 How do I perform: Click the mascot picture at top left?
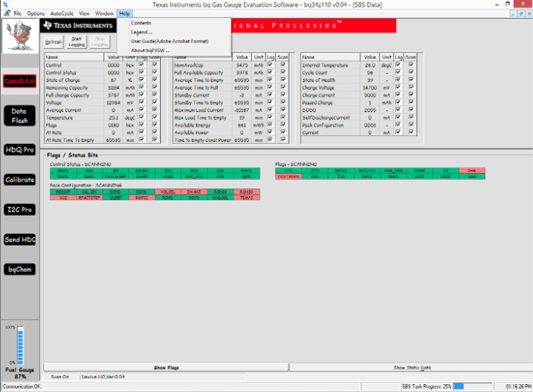point(20,36)
